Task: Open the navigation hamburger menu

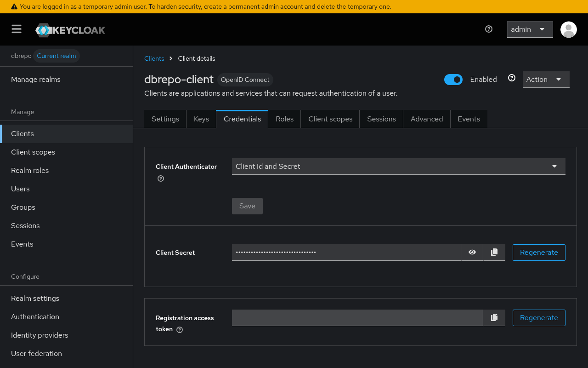Action: [17, 29]
